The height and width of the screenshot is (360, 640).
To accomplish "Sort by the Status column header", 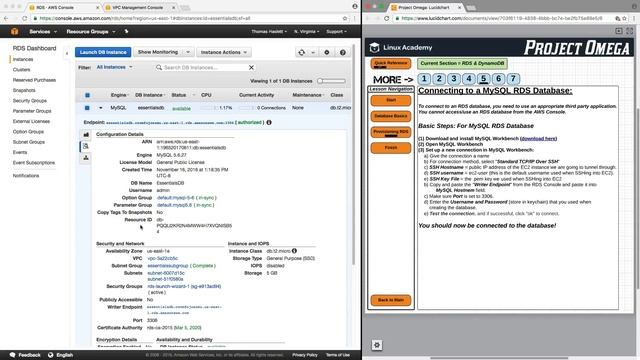I will click(179, 95).
